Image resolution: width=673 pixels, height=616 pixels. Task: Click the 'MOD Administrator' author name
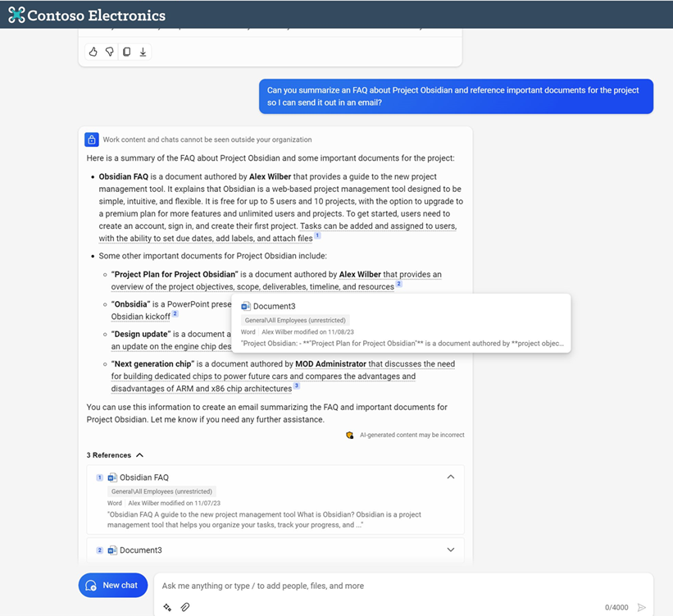330,364
